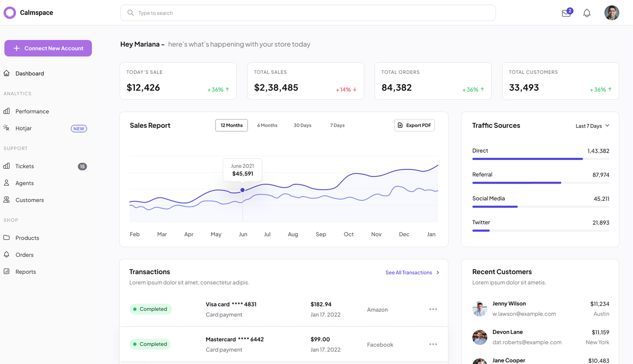Image resolution: width=633 pixels, height=364 pixels.
Task: Click the Reports chart icon
Action: (7, 271)
